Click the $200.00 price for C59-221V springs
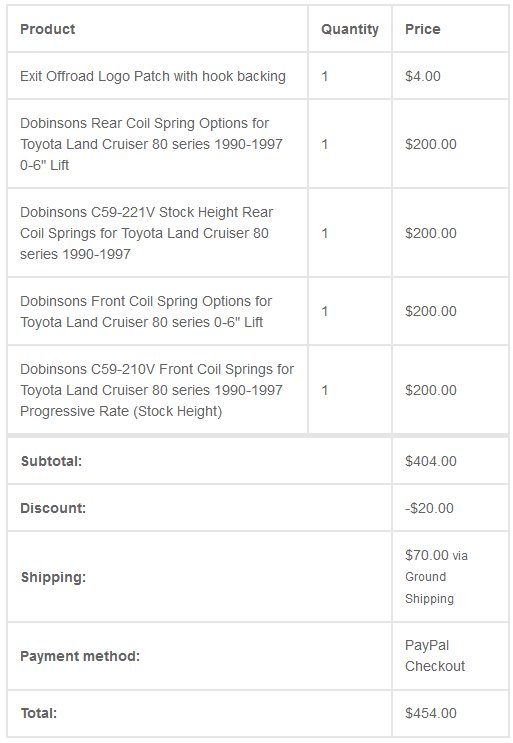Image resolution: width=513 pixels, height=743 pixels. pos(431,233)
